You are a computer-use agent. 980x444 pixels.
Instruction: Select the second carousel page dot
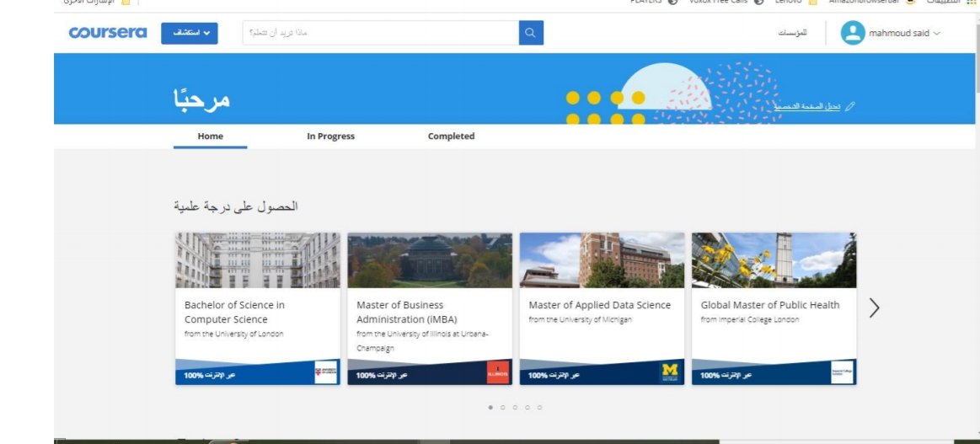tap(502, 407)
